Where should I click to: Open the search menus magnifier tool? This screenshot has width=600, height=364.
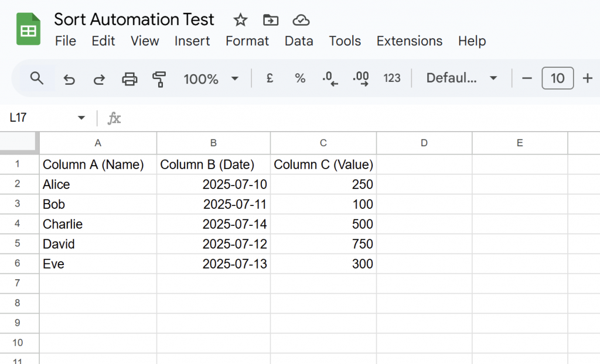[37, 78]
